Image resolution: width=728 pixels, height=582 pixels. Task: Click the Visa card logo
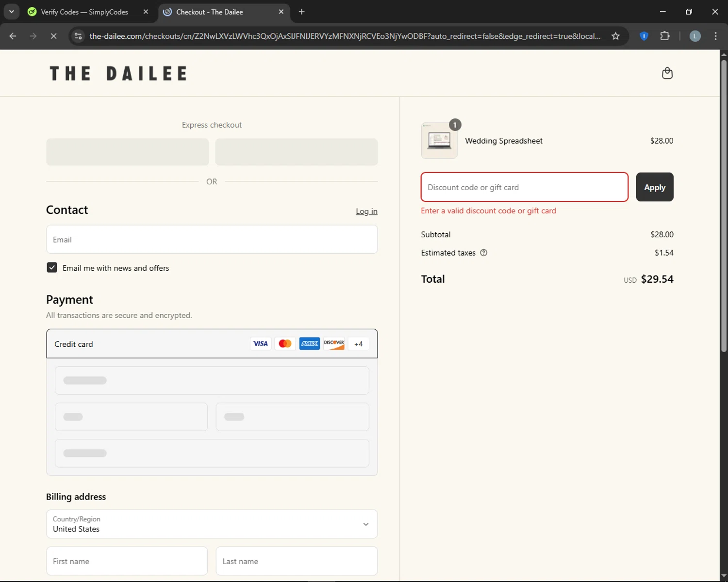261,343
